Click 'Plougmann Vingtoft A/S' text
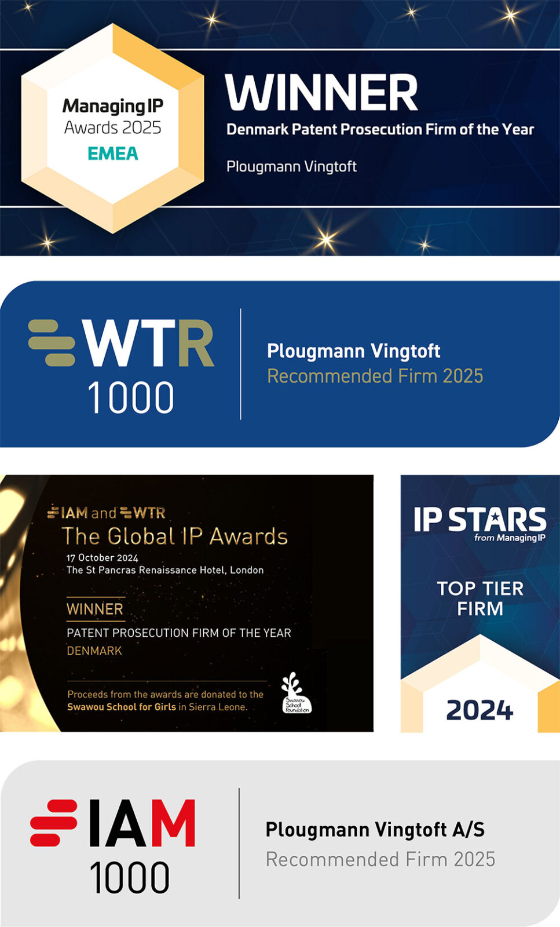Viewport: 560px width, 927px height. point(375,830)
